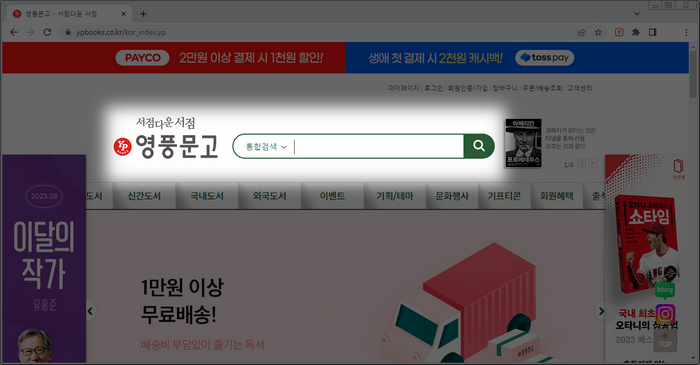Open the 통합검색 search category dropdown
The width and height of the screenshot is (700, 365).
(x=266, y=146)
